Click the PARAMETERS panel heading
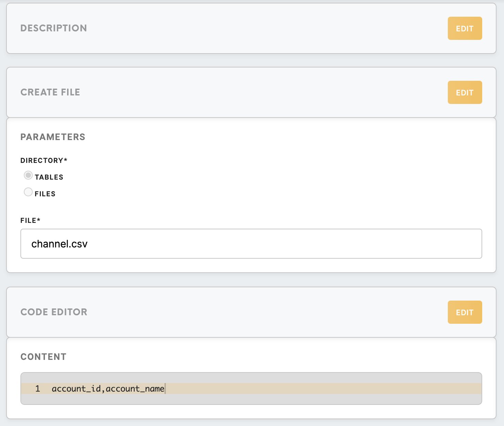Viewport: 504px width, 426px height. (x=53, y=137)
